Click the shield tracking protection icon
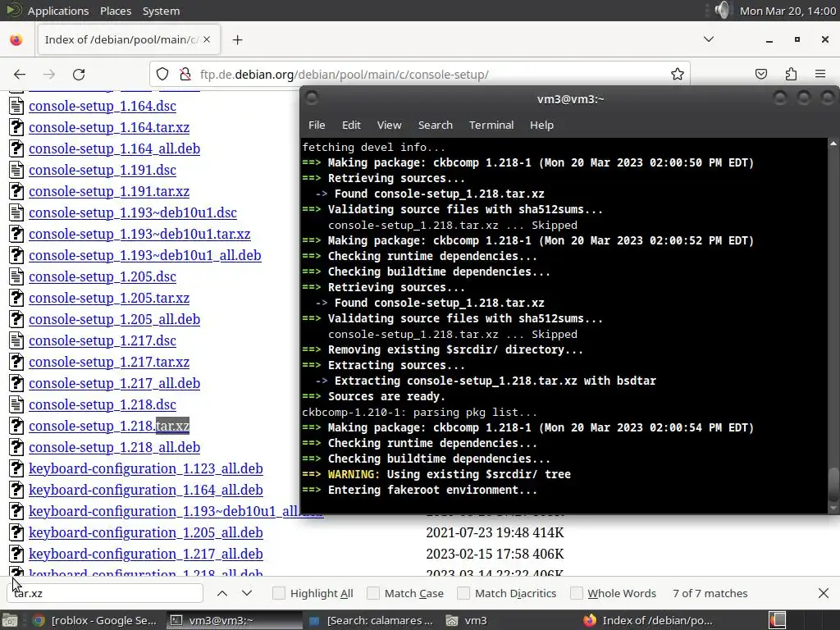Screen dimensions: 840x630 click(162, 75)
